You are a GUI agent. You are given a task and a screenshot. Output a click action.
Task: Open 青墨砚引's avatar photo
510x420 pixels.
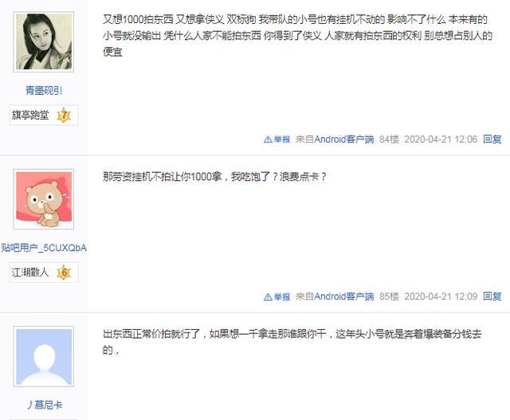pos(44,42)
